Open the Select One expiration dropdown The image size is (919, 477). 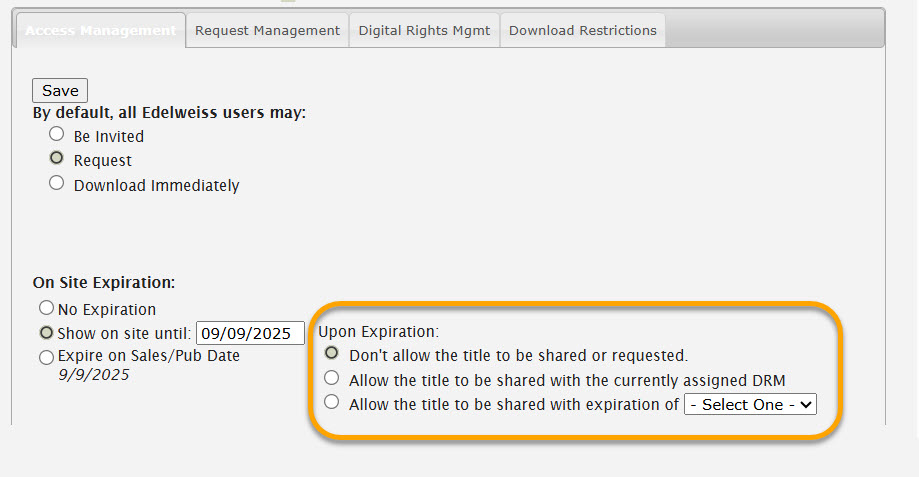750,404
